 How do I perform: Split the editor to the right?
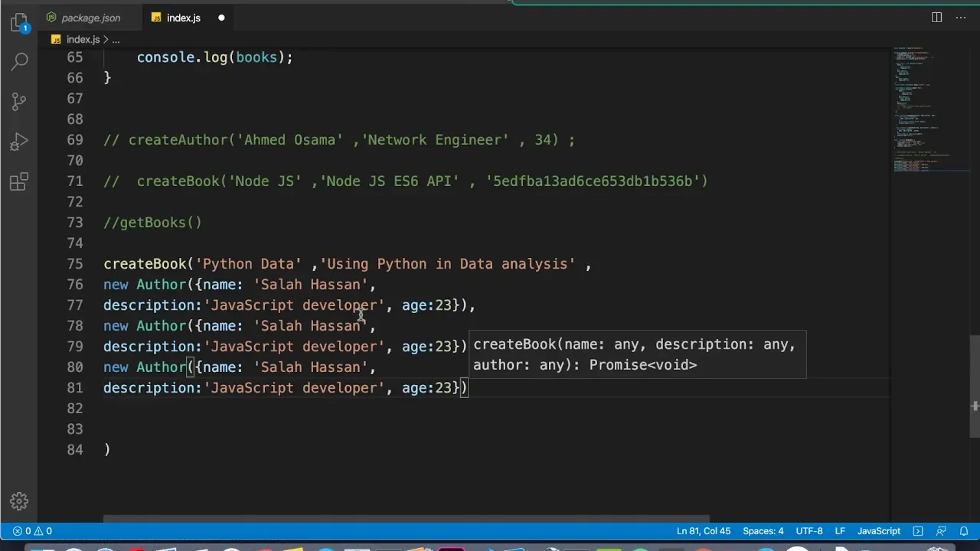pyautogui.click(x=936, y=18)
